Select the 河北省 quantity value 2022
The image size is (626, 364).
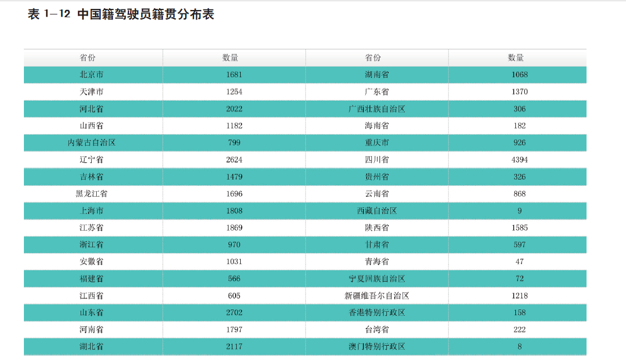click(x=234, y=109)
